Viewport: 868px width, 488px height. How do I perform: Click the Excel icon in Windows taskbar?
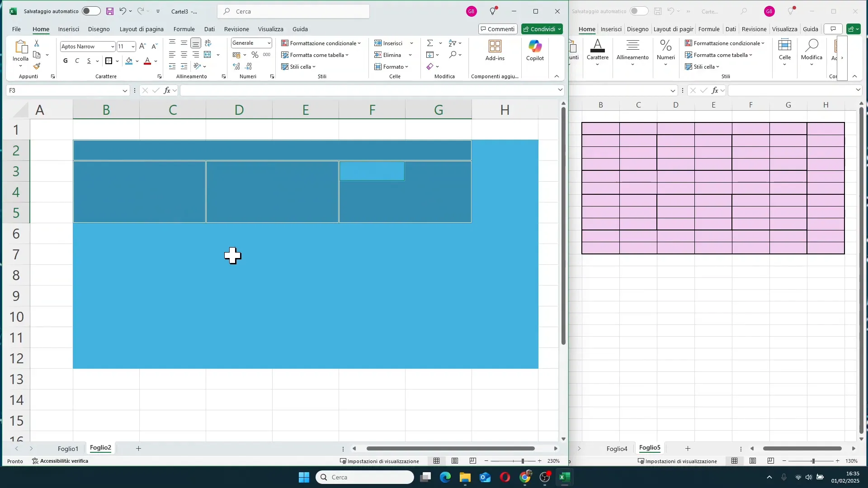(564, 477)
